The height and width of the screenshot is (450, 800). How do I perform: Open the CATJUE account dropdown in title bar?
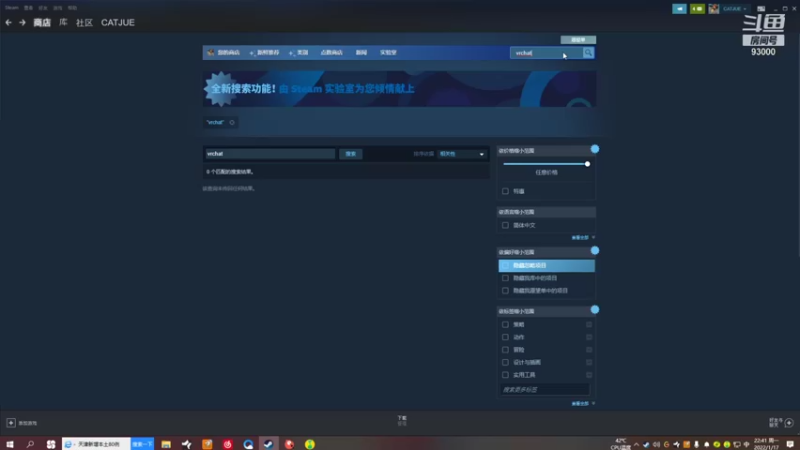(735, 9)
